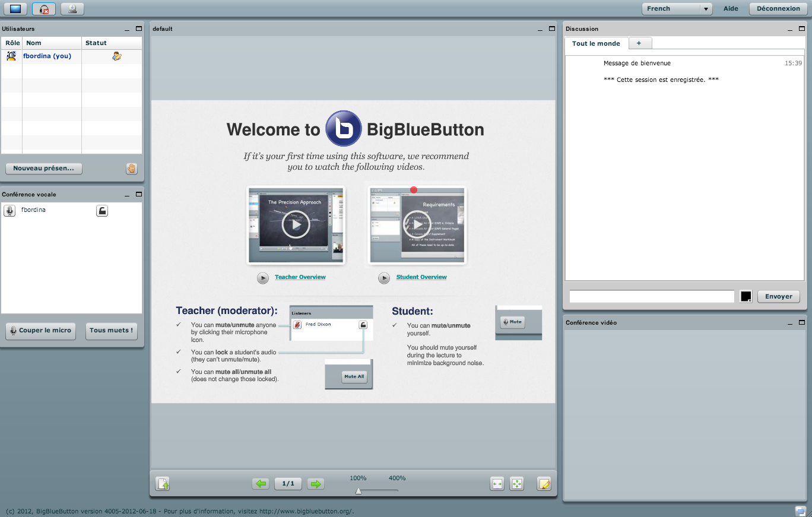
Task: Toggle the audio lock for fbordina
Action: (102, 211)
